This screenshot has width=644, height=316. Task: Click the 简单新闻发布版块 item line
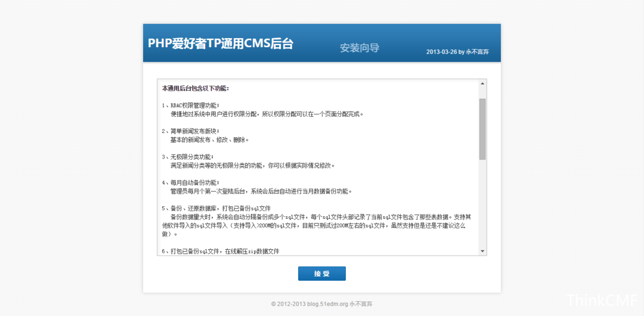pos(191,131)
